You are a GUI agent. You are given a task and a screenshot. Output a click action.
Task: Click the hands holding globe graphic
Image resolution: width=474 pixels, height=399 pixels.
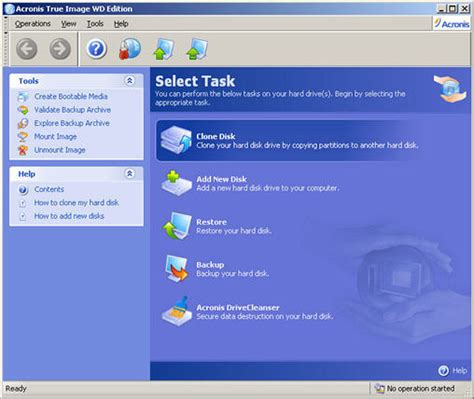click(450, 88)
